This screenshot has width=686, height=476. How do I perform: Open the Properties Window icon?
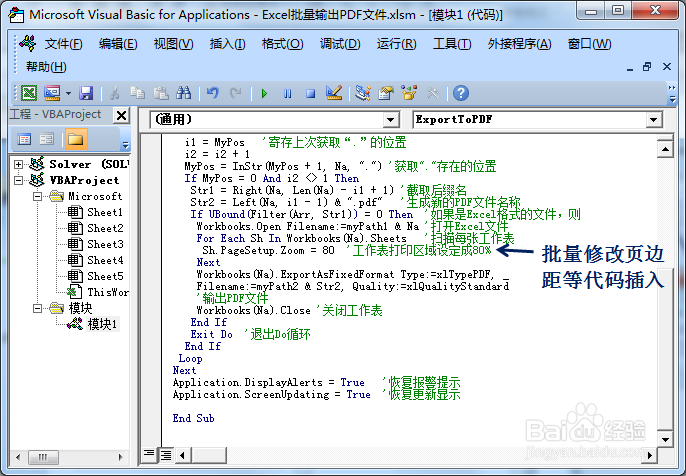click(386, 93)
